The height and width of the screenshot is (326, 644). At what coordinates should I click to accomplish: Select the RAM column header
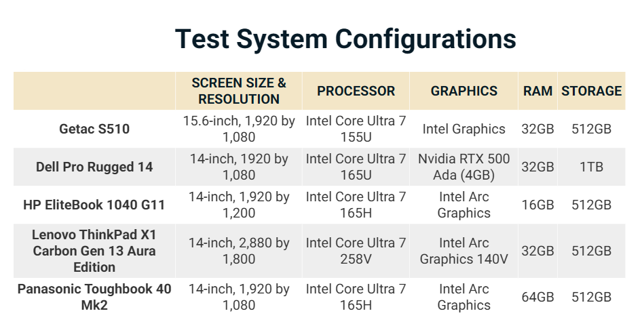tap(537, 91)
